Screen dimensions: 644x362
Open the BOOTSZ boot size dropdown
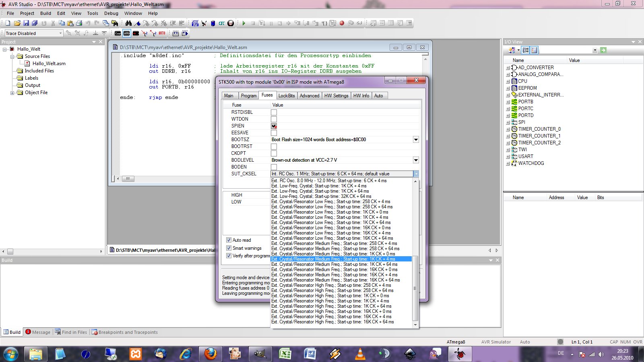(416, 140)
